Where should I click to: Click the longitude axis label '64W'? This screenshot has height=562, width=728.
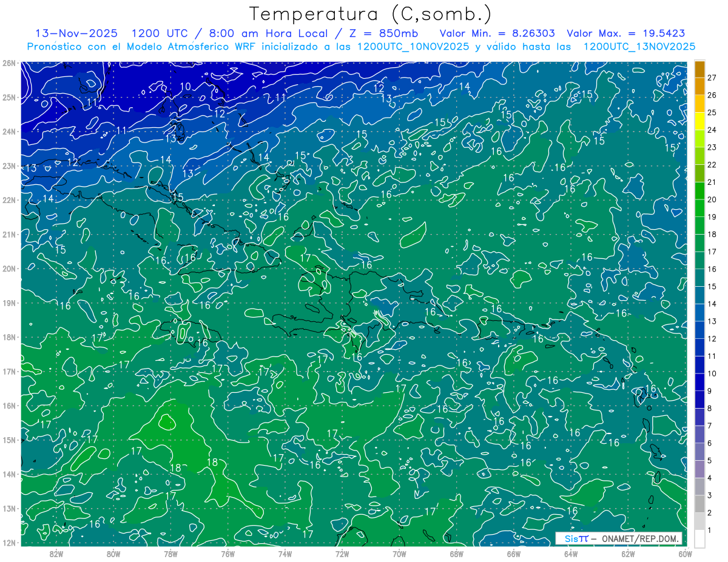point(570,554)
